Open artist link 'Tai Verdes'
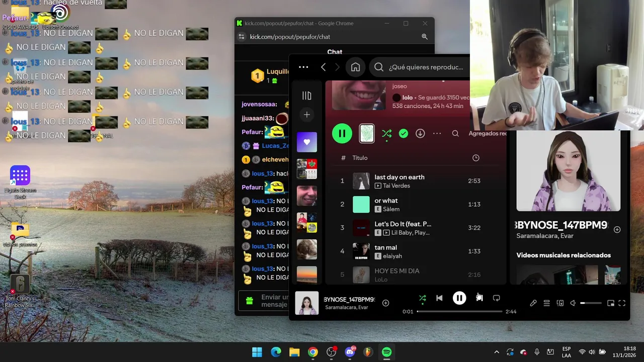The width and height of the screenshot is (644, 362). pyautogui.click(x=396, y=186)
